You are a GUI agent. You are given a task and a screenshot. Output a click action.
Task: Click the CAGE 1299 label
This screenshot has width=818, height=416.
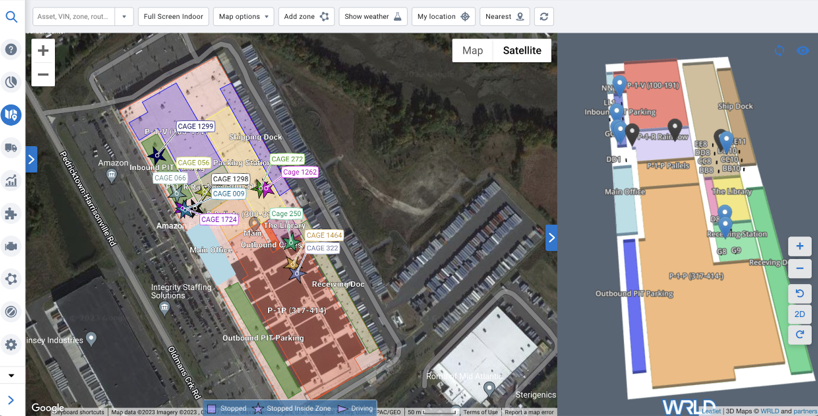click(x=195, y=126)
